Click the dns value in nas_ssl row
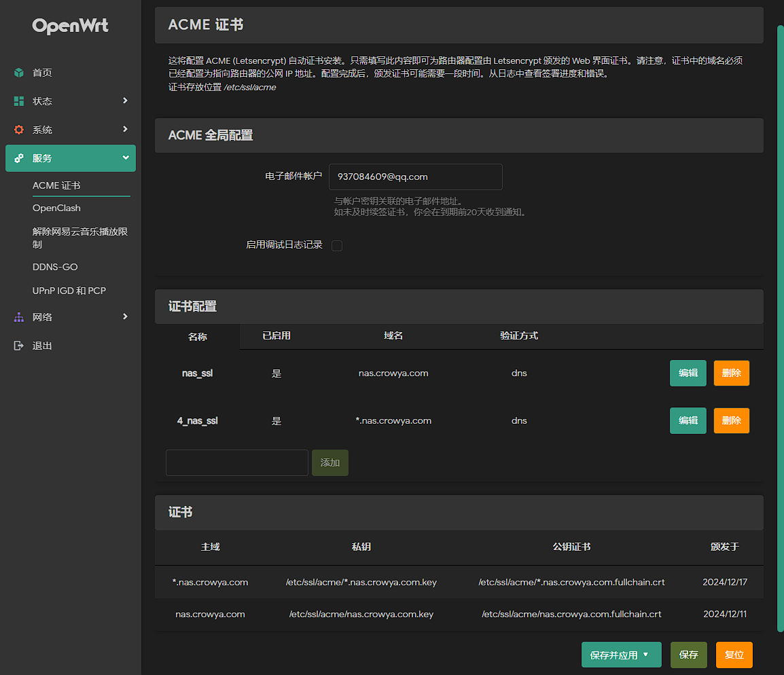This screenshot has height=675, width=784. point(519,373)
